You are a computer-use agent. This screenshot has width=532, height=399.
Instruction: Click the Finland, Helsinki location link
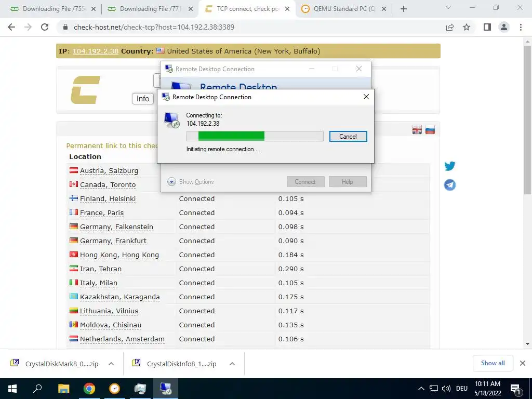pyautogui.click(x=108, y=199)
